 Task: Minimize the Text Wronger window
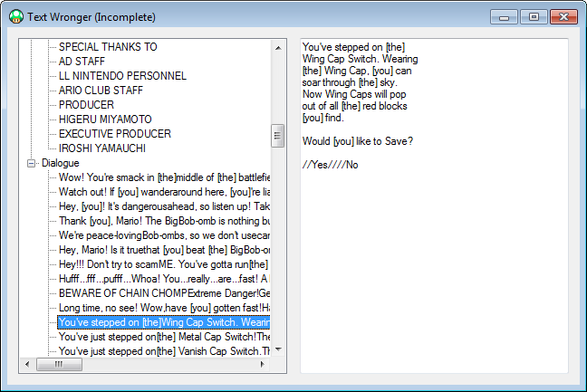click(x=504, y=17)
